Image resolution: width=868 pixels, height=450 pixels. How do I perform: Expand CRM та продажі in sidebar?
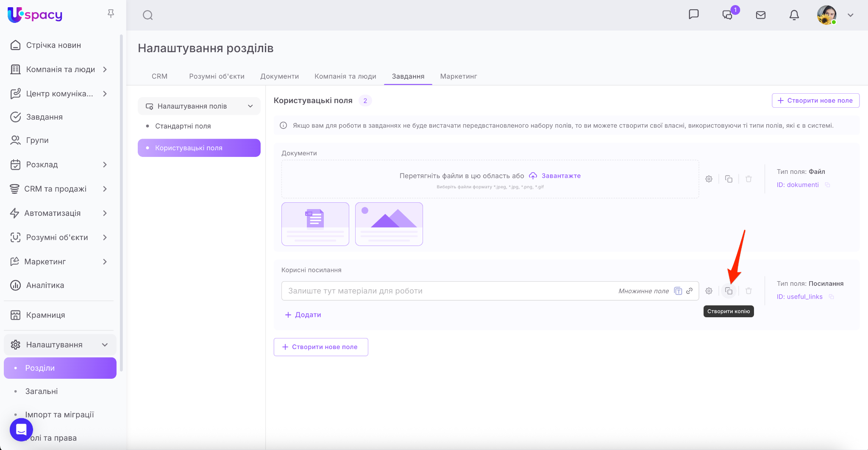pyautogui.click(x=105, y=189)
